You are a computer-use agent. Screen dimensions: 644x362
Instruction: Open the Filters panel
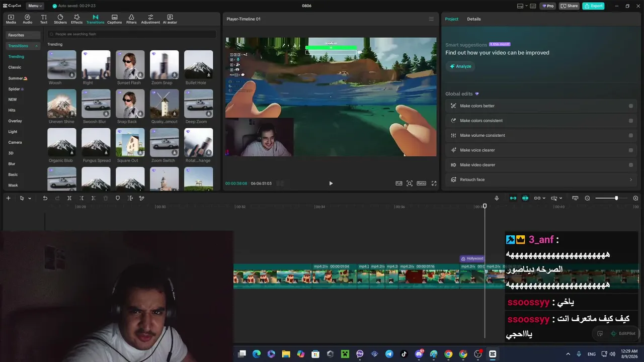click(x=131, y=19)
